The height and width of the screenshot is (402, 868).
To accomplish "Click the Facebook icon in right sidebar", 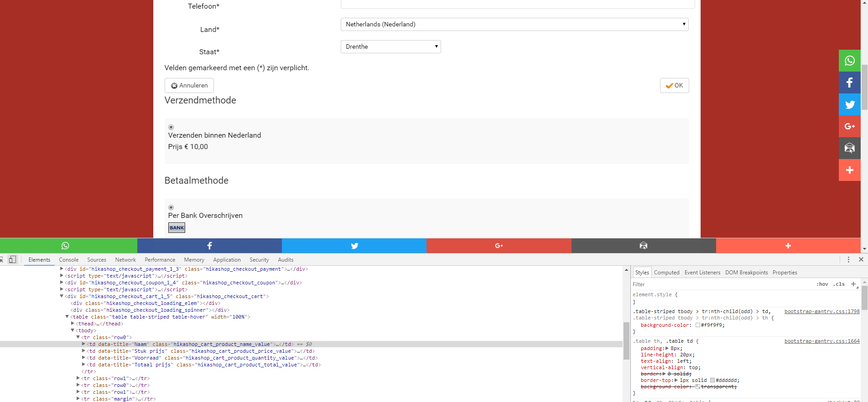I will point(849,82).
